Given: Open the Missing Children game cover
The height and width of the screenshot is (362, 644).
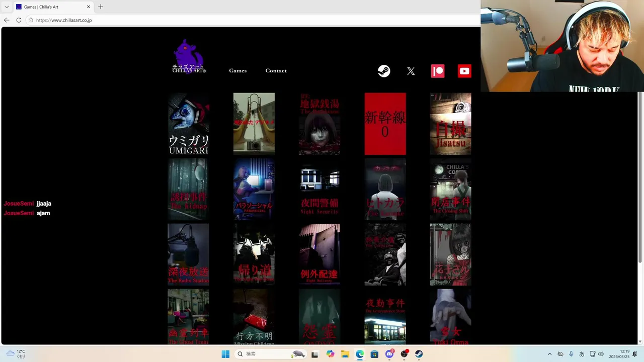Looking at the screenshot, I should pyautogui.click(x=254, y=317).
